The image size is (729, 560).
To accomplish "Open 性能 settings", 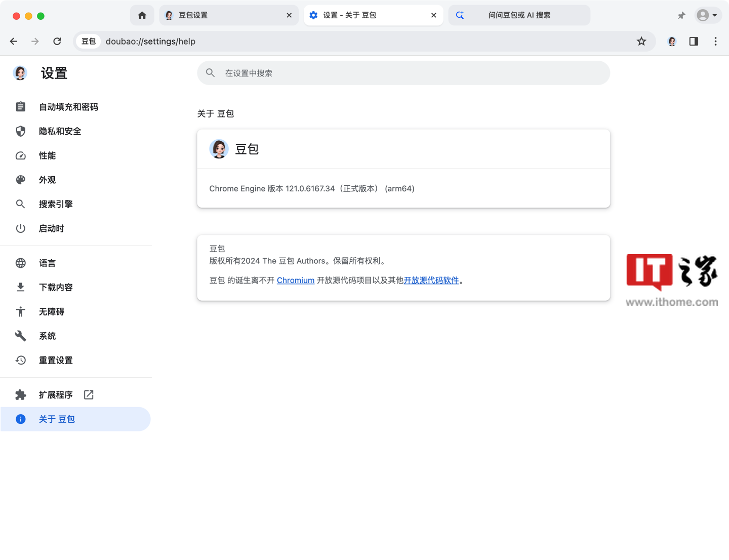I will tap(76, 155).
